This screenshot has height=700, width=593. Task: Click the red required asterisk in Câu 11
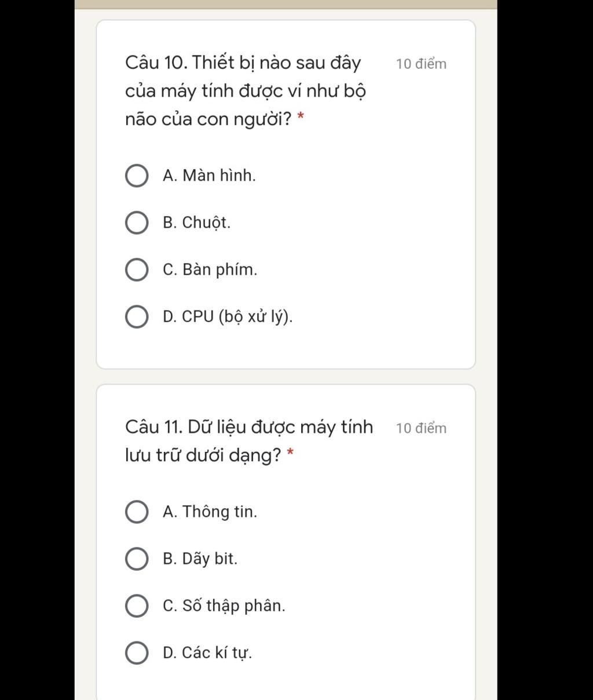290,453
